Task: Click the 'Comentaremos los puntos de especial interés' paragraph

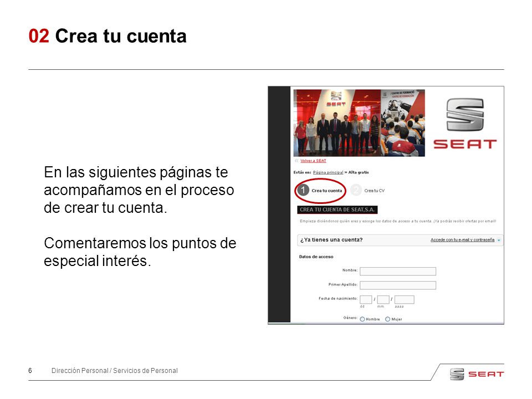Action: click(140, 252)
